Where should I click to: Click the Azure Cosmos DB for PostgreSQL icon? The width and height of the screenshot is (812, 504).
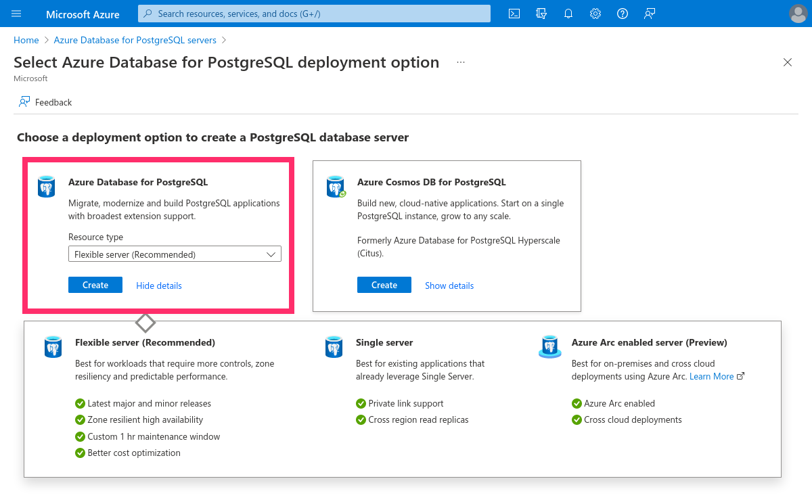tap(336, 186)
